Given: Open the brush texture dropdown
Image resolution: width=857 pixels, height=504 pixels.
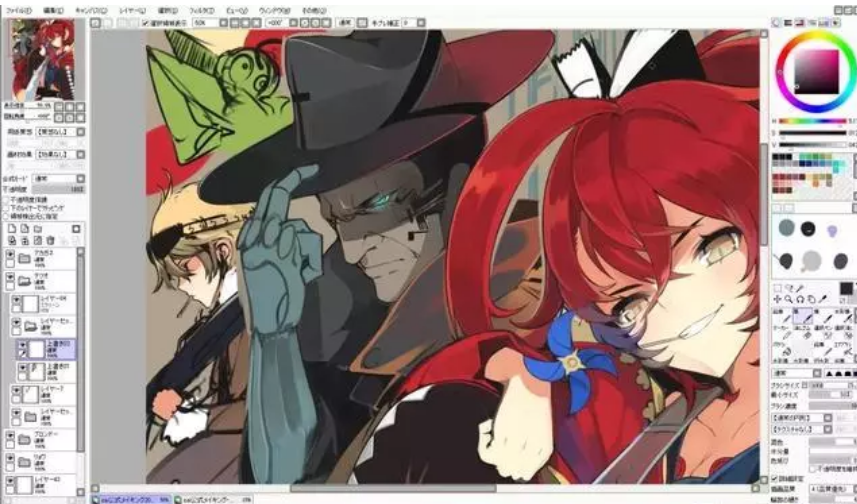Looking at the screenshot, I should pyautogui.click(x=802, y=429).
